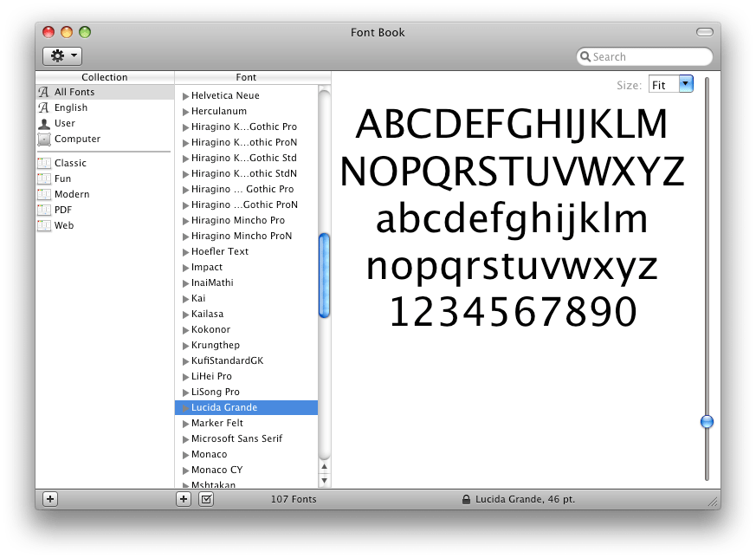Screen dimensions: 756x558
Task: Select the Web collection
Action: pos(64,225)
